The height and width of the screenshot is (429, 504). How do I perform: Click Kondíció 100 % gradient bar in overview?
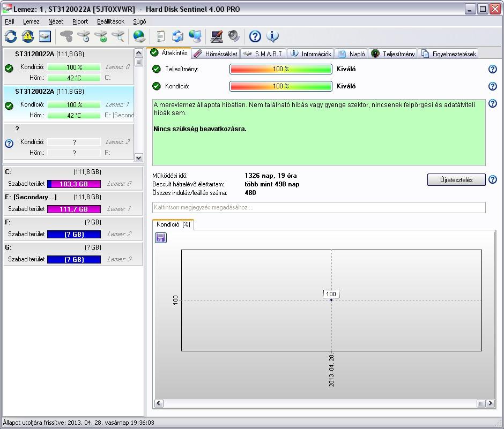tap(281, 86)
